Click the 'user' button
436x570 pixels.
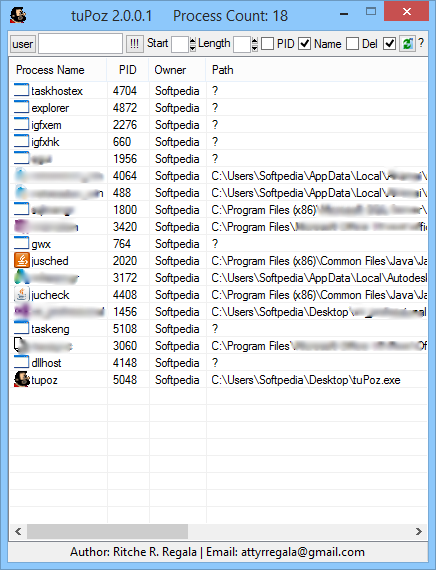(x=23, y=44)
